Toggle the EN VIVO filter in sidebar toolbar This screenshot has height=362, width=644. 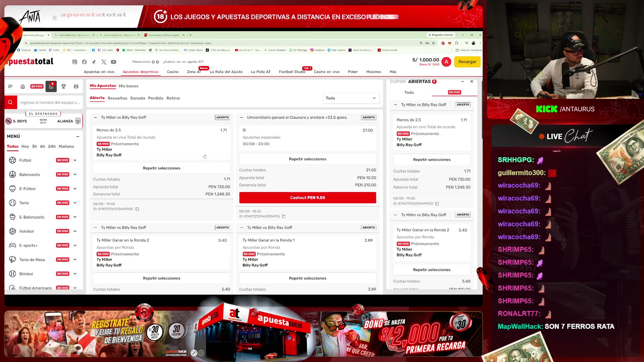(x=37, y=86)
